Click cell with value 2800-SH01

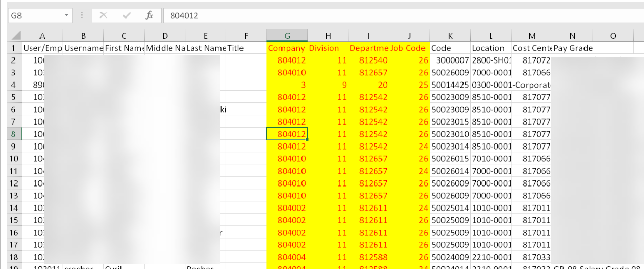(491, 60)
